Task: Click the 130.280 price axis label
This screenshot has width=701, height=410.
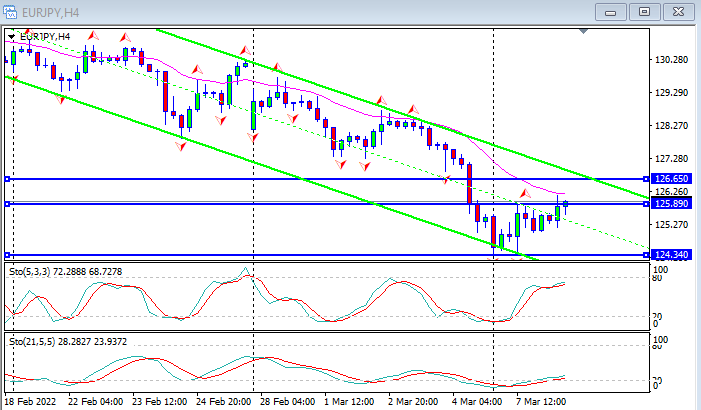Action: click(x=668, y=60)
